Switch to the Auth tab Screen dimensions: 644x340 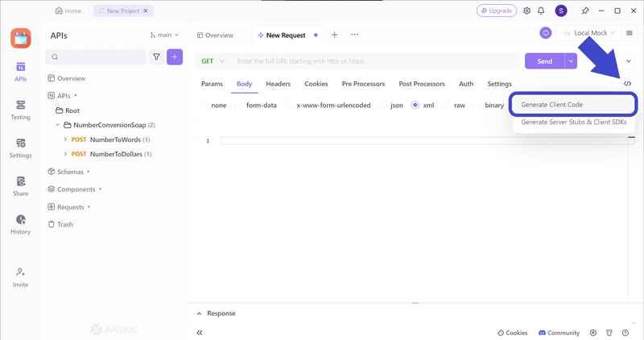(466, 84)
